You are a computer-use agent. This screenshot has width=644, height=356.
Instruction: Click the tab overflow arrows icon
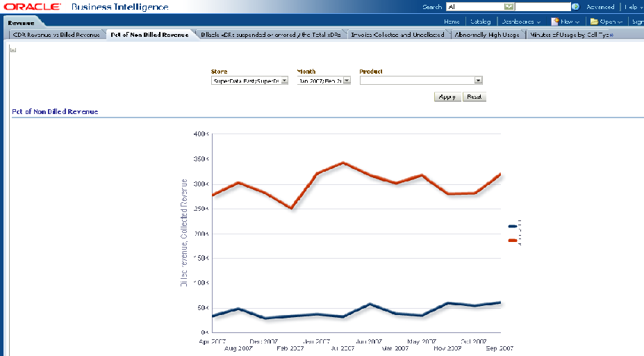(x=611, y=34)
